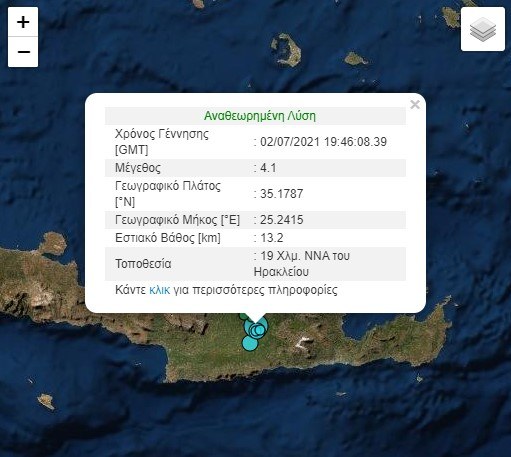Screen dimensions: 511x457
Task: Click the focal depth value '13.2'
Action: tap(272, 238)
